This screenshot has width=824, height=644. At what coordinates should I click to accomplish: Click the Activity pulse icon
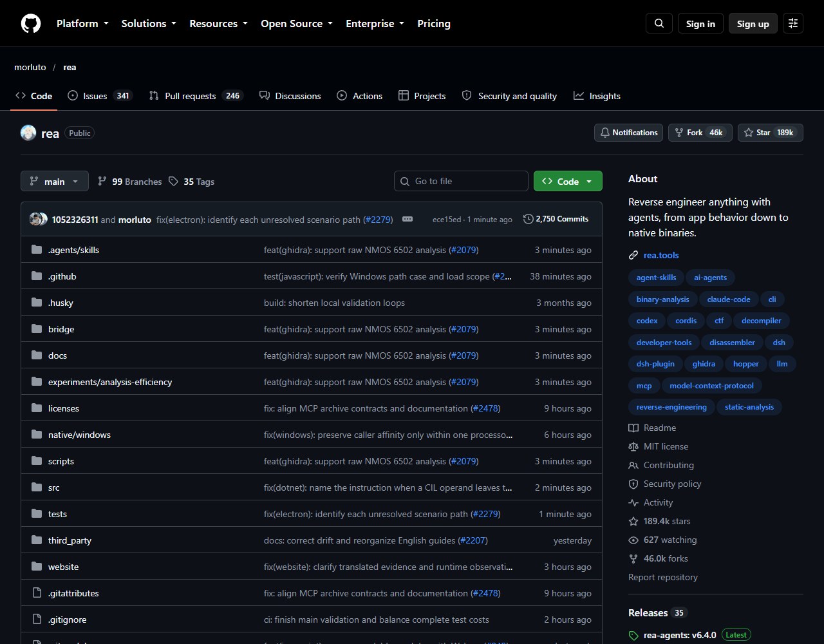[x=633, y=502]
